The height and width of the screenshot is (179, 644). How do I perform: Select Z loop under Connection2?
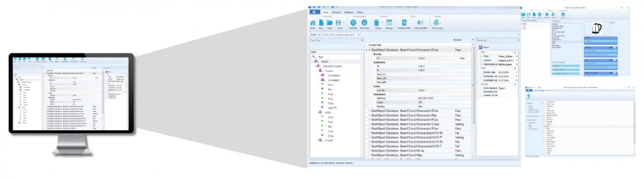click(331, 103)
